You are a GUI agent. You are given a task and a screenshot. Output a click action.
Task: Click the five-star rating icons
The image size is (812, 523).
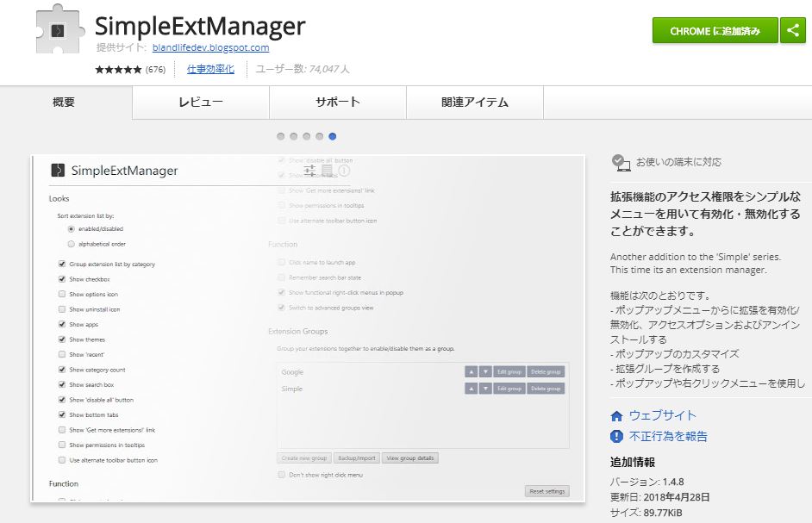[x=118, y=70]
